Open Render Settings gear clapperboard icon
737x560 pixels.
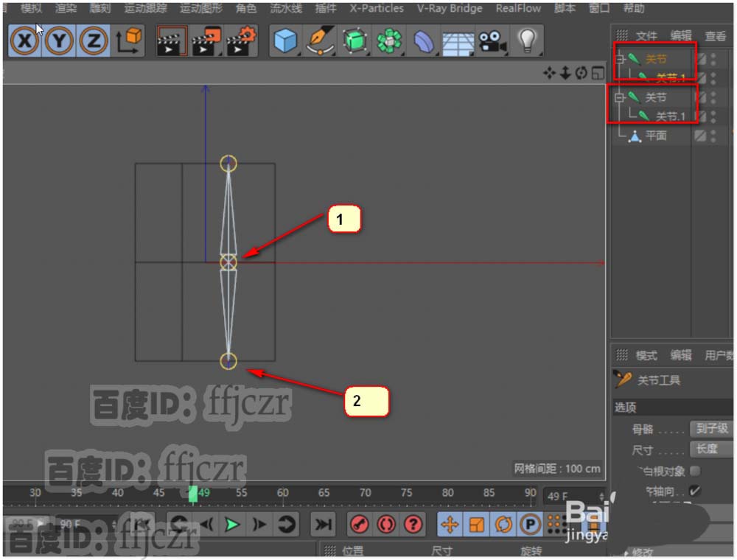click(x=241, y=41)
